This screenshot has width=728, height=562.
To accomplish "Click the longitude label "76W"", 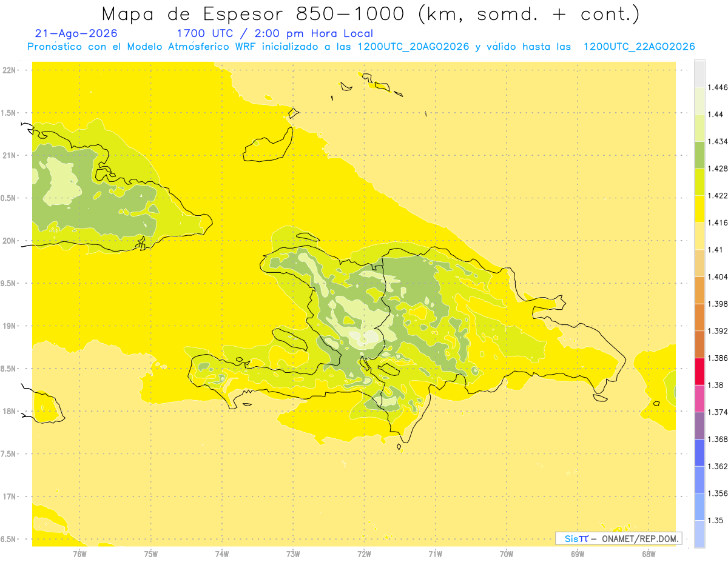I will click(x=80, y=554).
